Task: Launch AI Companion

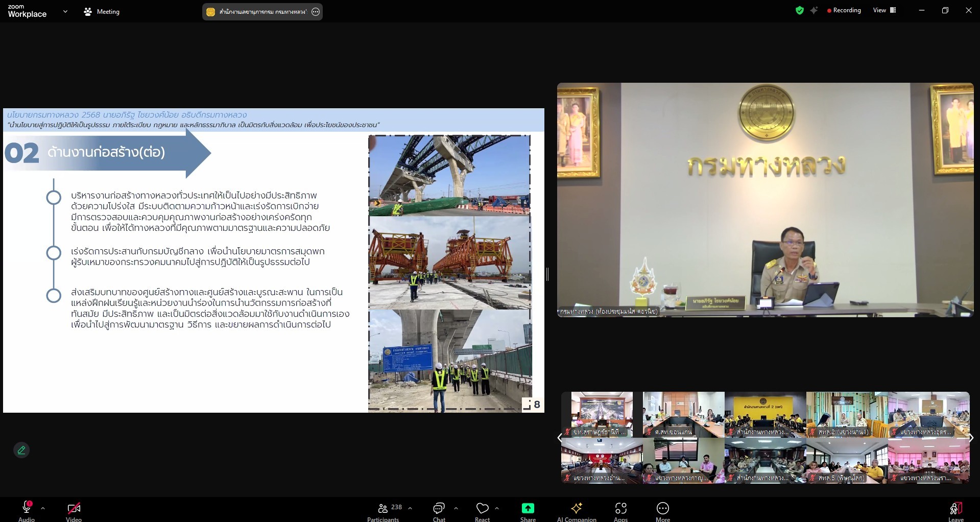Action: click(x=576, y=510)
